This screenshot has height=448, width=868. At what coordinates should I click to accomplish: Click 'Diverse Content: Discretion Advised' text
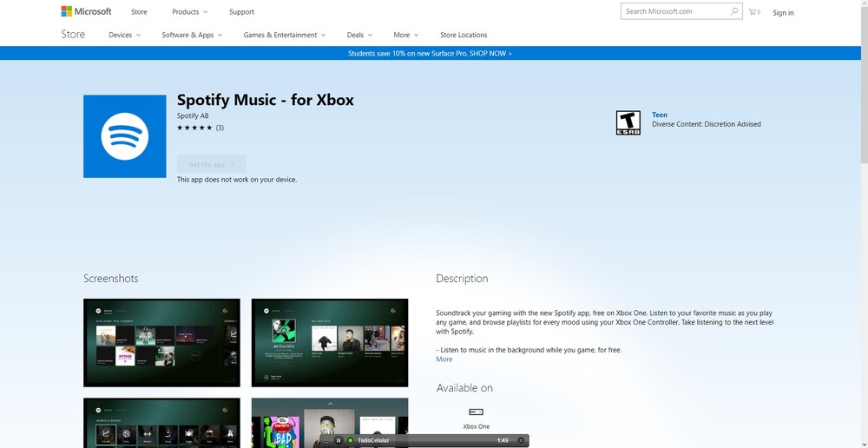point(707,124)
